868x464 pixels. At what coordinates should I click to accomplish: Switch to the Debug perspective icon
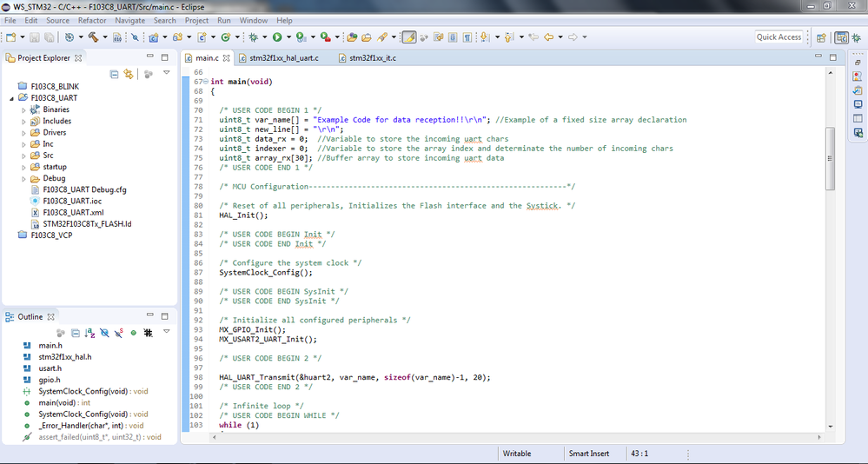tap(857, 37)
